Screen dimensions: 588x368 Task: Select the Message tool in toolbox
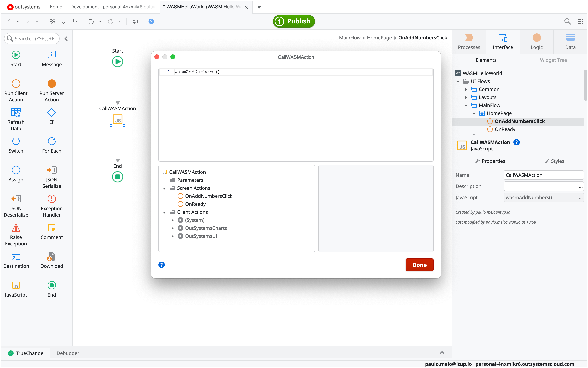(x=52, y=59)
